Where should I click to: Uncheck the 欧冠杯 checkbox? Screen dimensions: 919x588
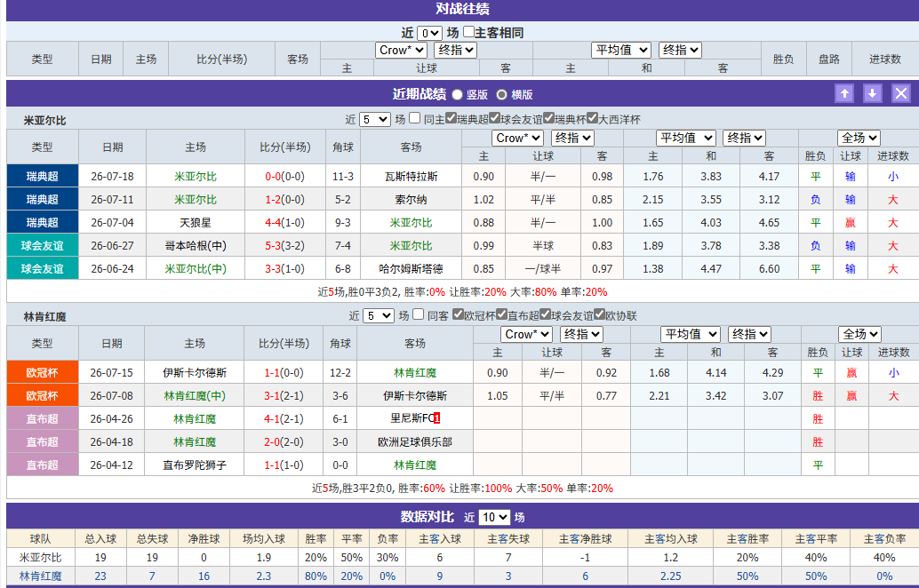click(459, 314)
